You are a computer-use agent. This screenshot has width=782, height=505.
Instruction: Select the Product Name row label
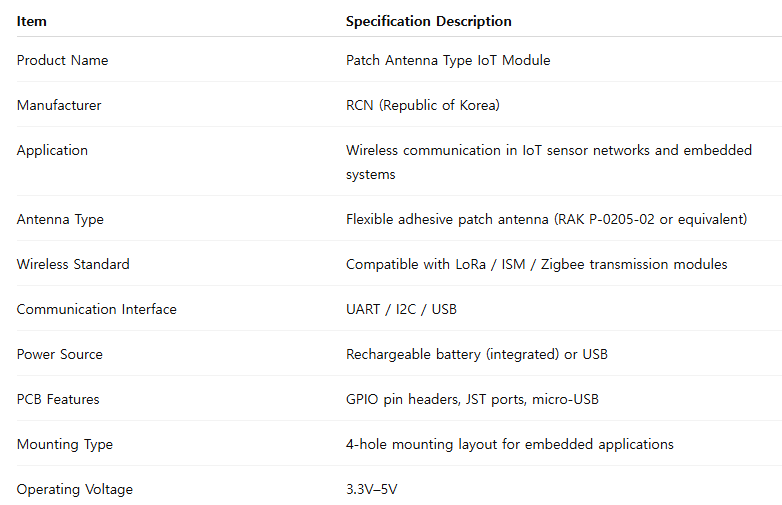[x=62, y=60]
